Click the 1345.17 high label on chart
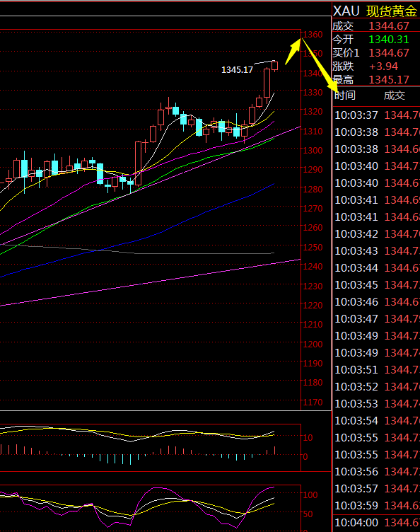 237,70
